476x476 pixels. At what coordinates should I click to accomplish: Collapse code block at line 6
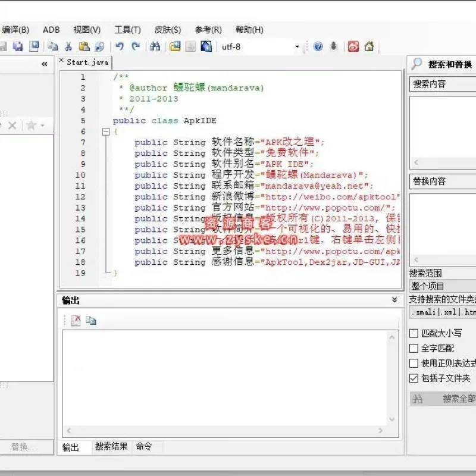[106, 131]
